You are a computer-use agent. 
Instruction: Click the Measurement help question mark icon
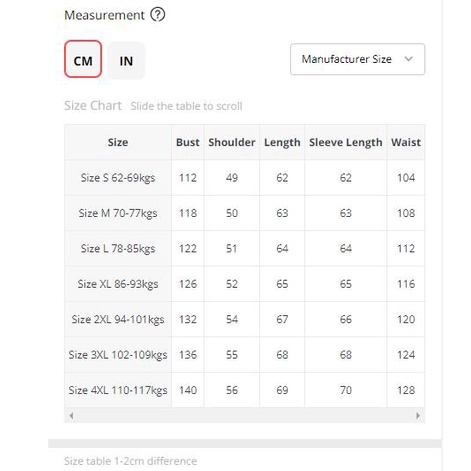pyautogui.click(x=157, y=15)
